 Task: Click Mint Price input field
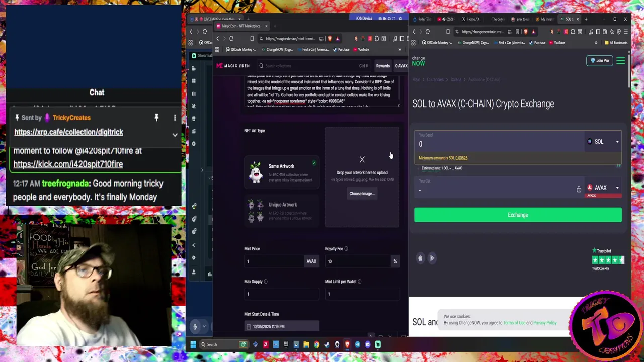point(274,261)
